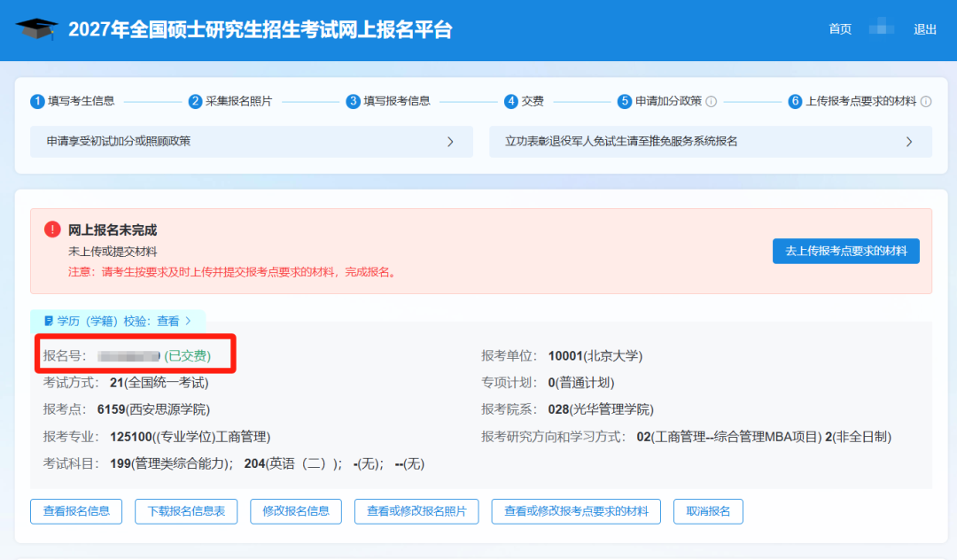
Task: Click the green (已交费) status text
Action: [187, 356]
